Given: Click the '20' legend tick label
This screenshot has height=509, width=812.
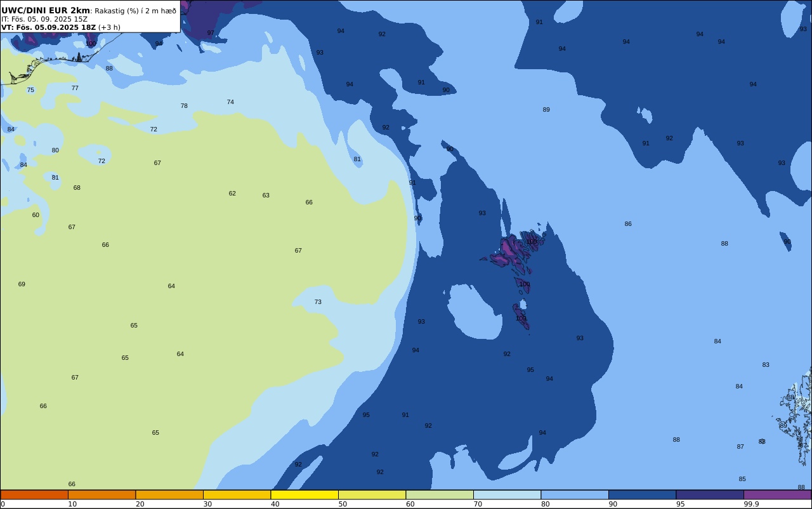Looking at the screenshot, I should pyautogui.click(x=140, y=504).
